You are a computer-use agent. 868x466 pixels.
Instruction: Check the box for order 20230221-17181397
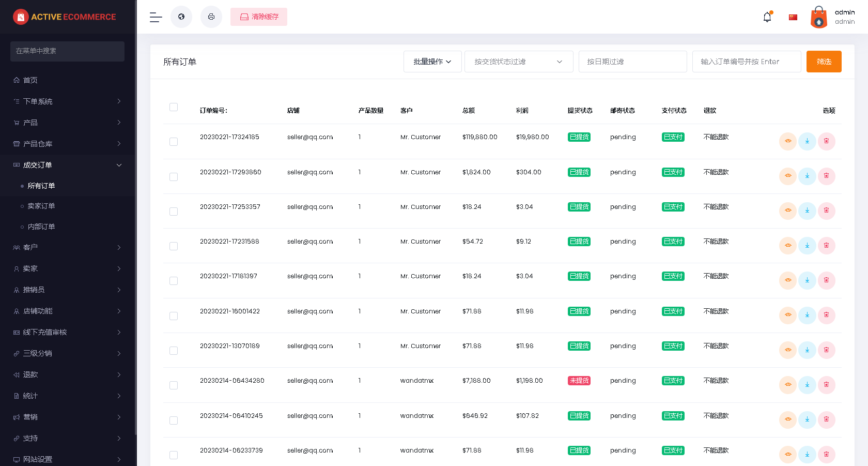pos(174,281)
